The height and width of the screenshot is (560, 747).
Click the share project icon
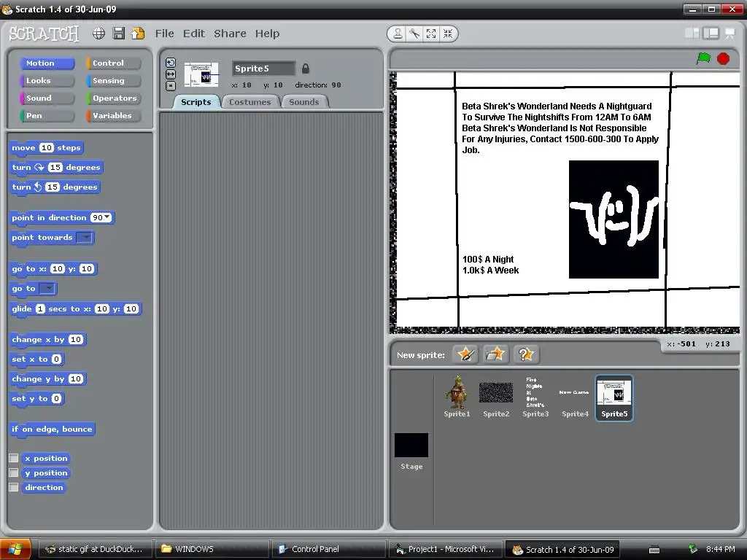pyautogui.click(x=138, y=34)
